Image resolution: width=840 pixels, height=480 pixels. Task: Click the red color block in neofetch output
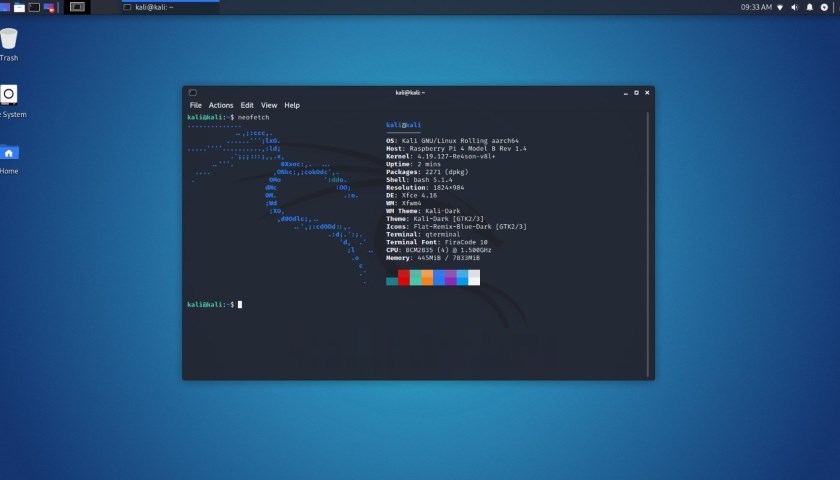pos(404,278)
